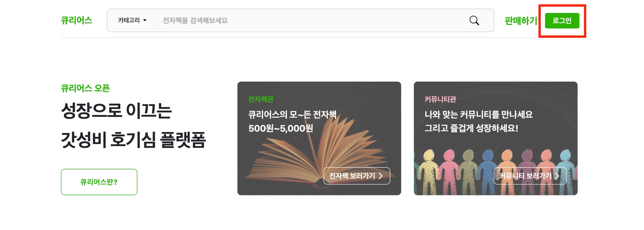The image size is (644, 230).
Task: Click the 큐리어스란? button
Action: pos(99,182)
